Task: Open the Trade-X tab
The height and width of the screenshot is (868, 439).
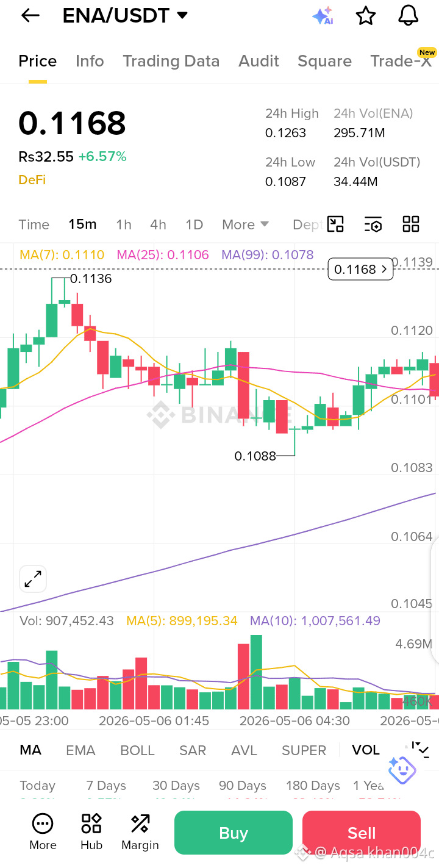Action: click(402, 60)
